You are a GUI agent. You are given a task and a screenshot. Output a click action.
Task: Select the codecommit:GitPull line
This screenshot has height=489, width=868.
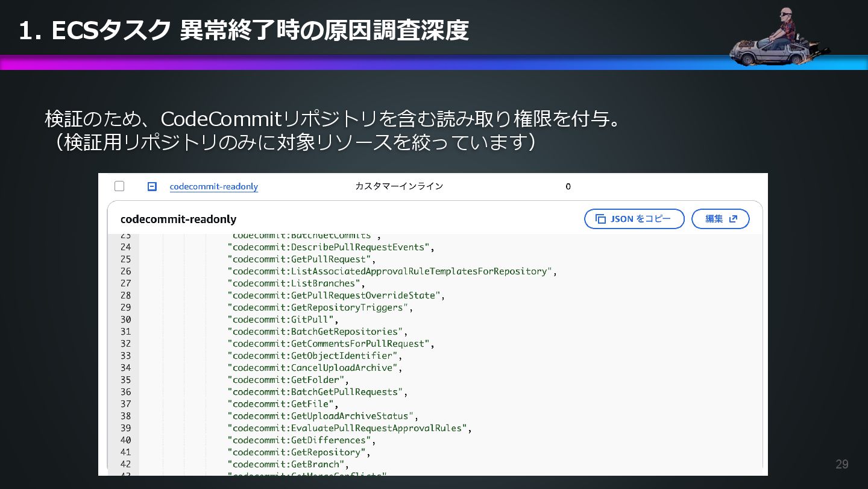pyautogui.click(x=283, y=320)
